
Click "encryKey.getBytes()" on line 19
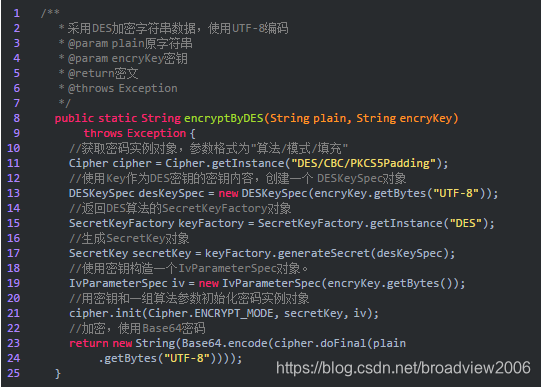tap(390, 284)
